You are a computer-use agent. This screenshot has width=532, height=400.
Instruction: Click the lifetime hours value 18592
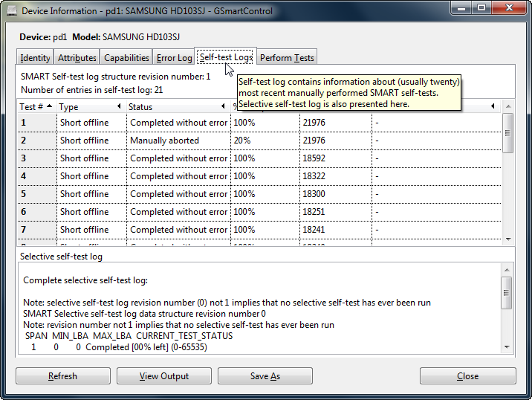(314, 158)
